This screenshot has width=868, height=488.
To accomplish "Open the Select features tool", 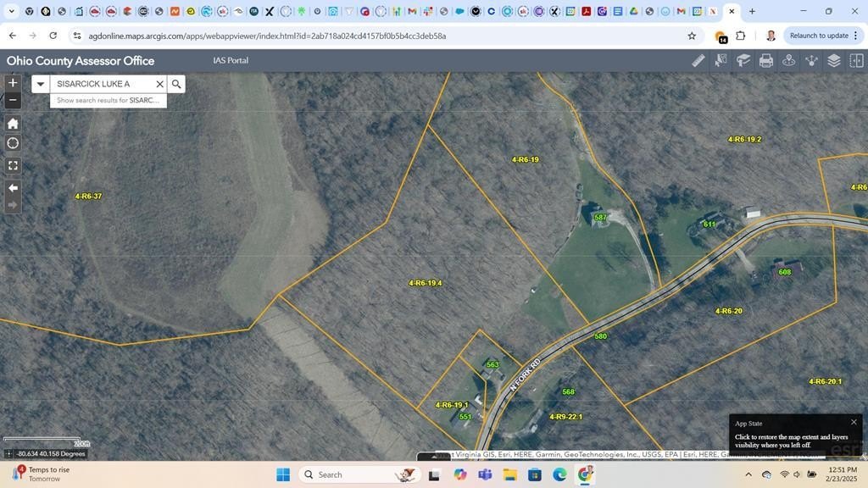I will click(721, 60).
